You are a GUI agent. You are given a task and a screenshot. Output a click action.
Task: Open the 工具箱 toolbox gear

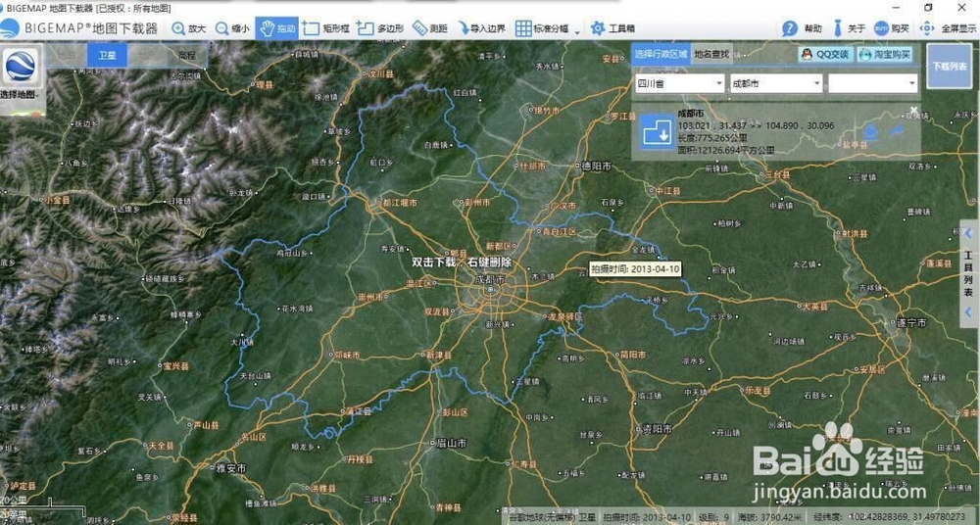tap(612, 28)
